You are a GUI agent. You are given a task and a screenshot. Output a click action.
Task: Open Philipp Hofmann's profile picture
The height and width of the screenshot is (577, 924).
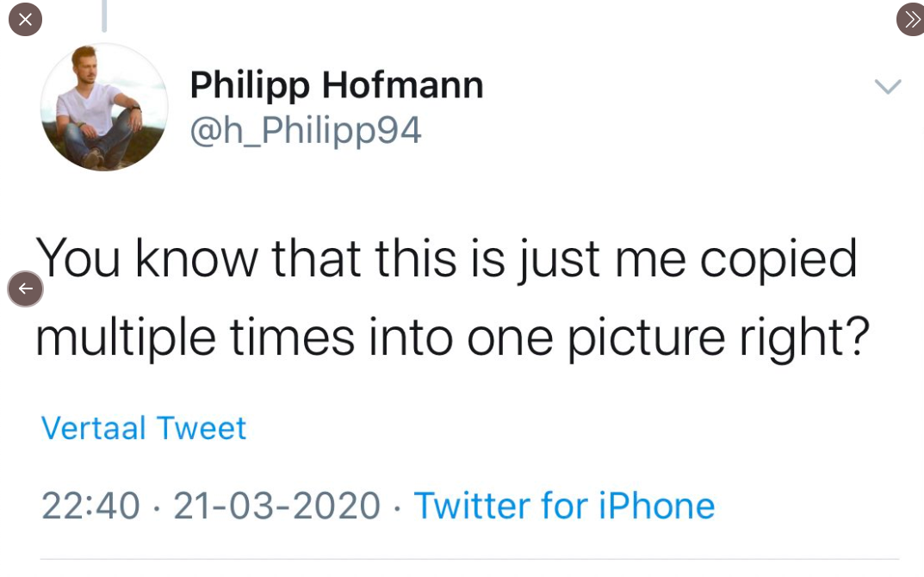click(x=104, y=107)
